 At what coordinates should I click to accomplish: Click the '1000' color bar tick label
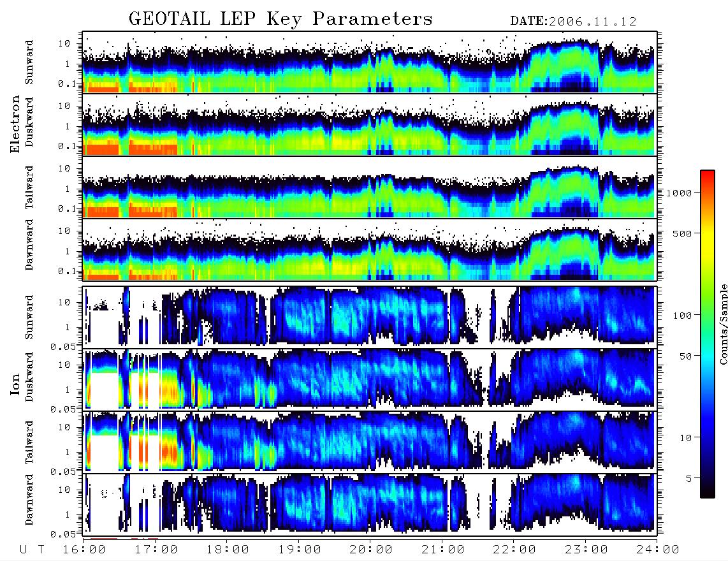pos(679,193)
